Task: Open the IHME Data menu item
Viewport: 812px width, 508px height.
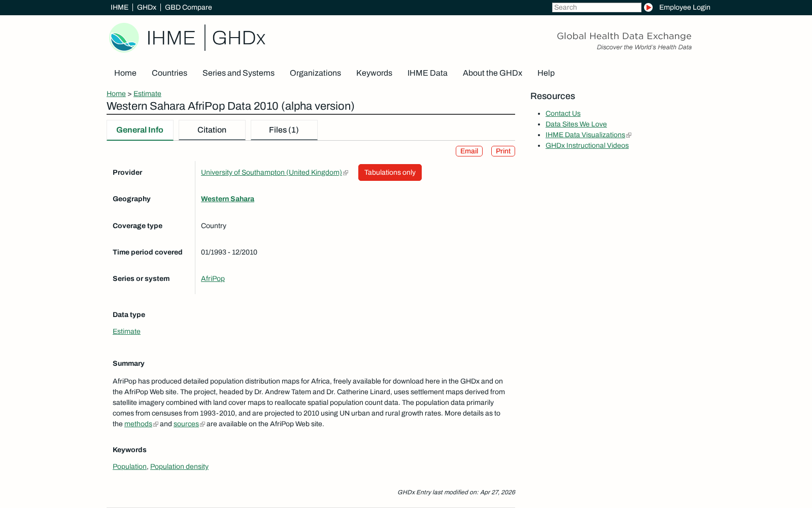Action: coord(427,73)
